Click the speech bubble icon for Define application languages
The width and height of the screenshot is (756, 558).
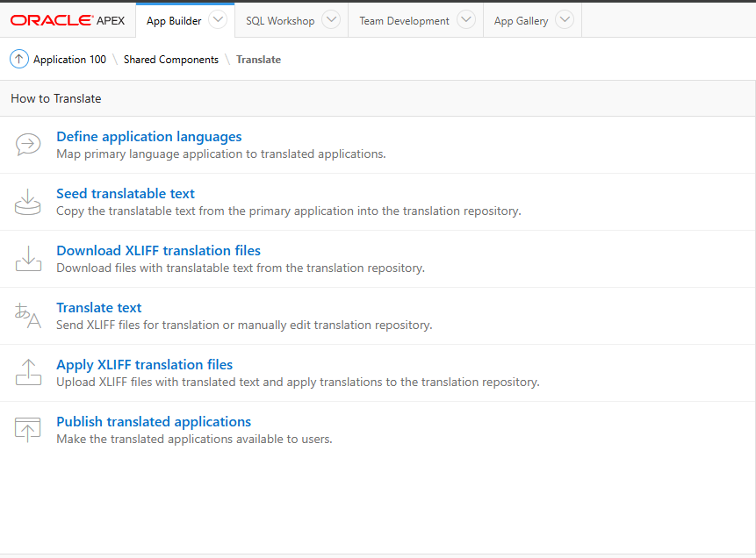click(28, 145)
